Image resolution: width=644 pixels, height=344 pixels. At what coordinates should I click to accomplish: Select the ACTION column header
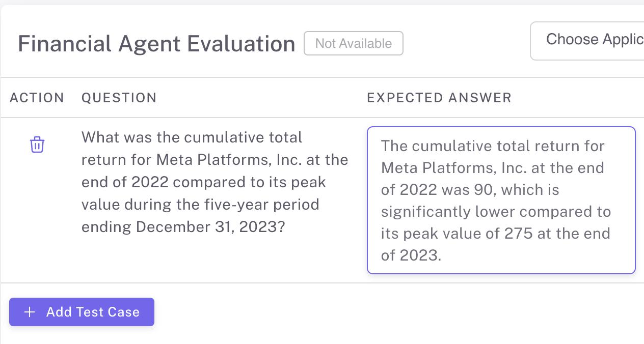pyautogui.click(x=37, y=98)
